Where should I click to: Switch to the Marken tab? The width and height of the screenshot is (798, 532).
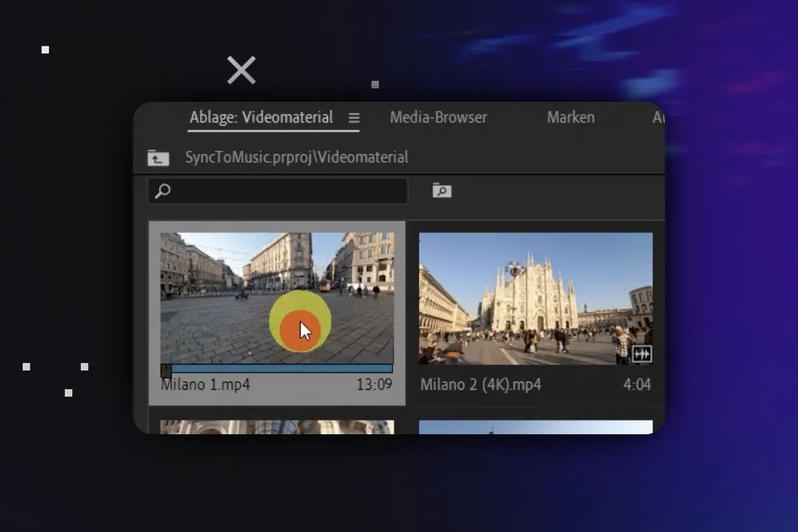tap(571, 118)
